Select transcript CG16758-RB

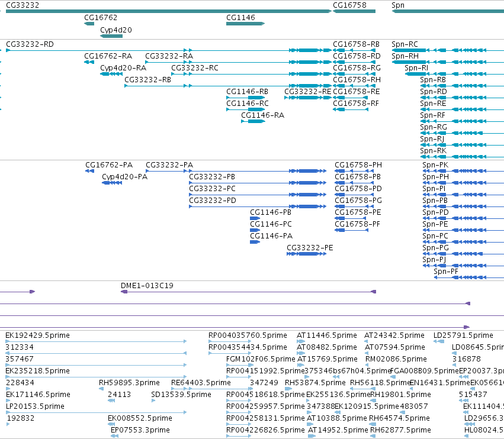coord(356,44)
